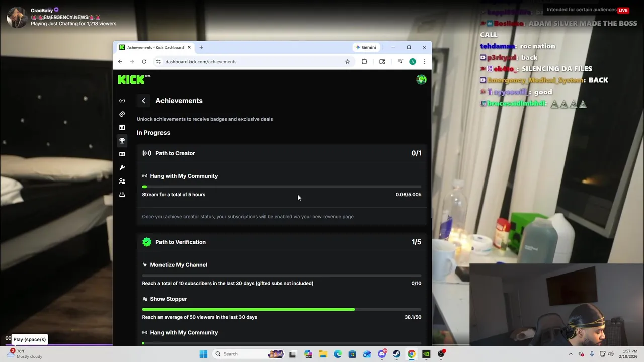644x362 pixels.
Task: Click the CracBaby streamer name
Action: coord(42,10)
